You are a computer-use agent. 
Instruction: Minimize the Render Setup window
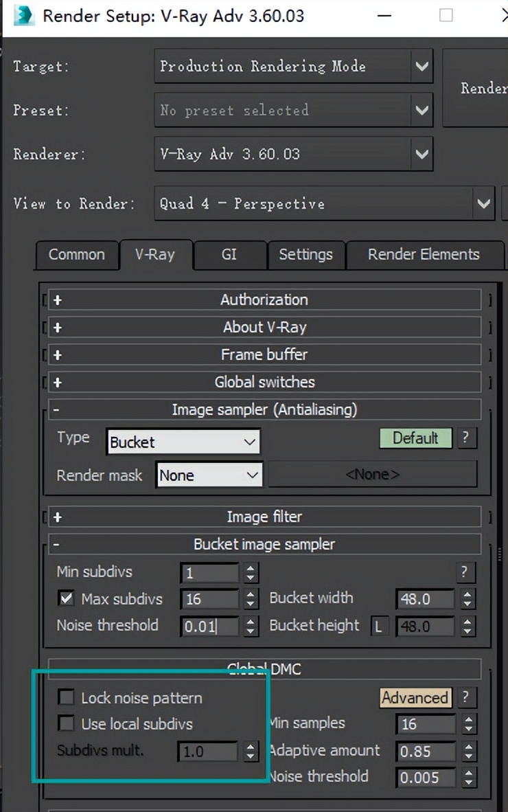(x=384, y=16)
